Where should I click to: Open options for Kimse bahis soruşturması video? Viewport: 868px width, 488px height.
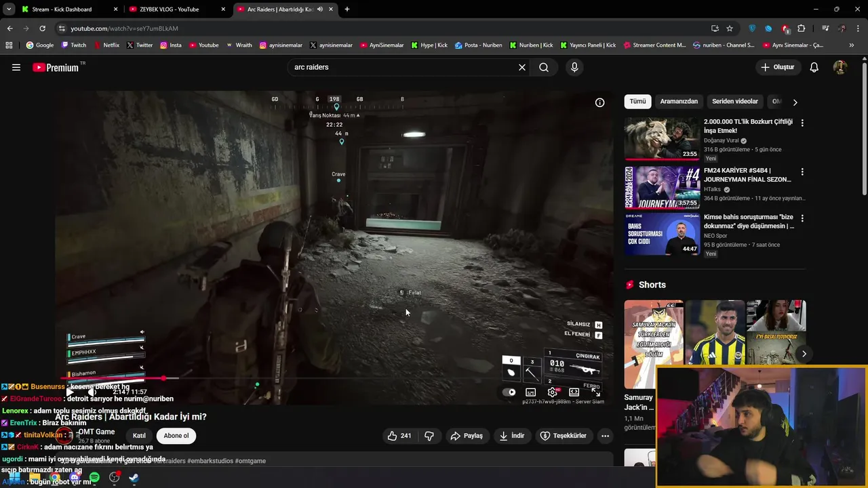click(802, 218)
